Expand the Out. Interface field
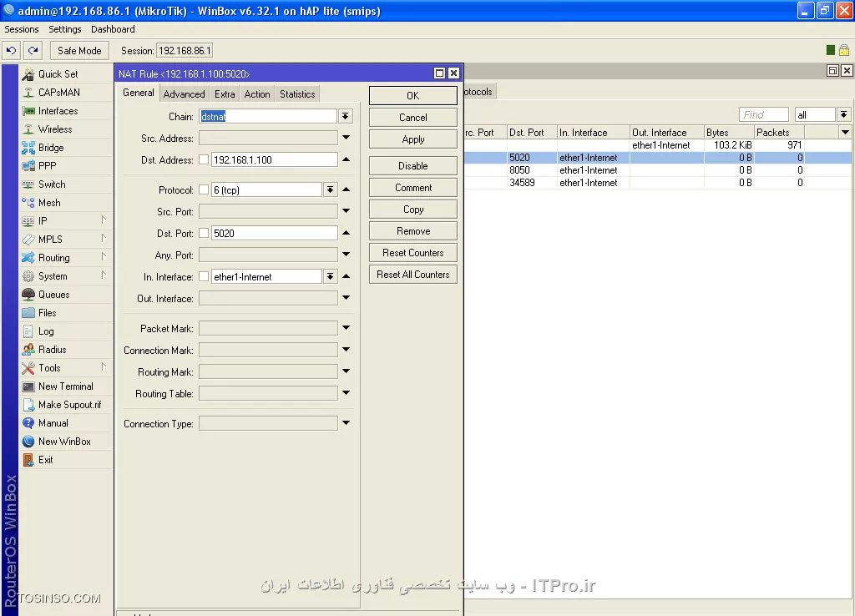The height and width of the screenshot is (616, 855). click(x=347, y=298)
